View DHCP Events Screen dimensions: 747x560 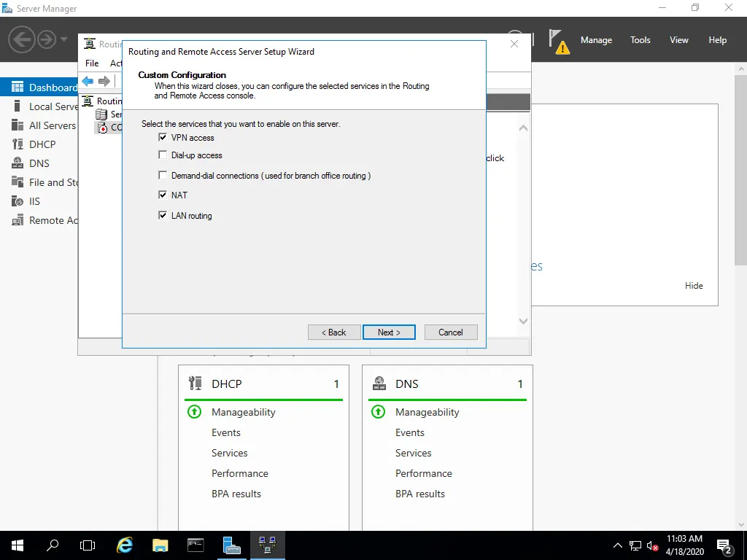click(226, 432)
